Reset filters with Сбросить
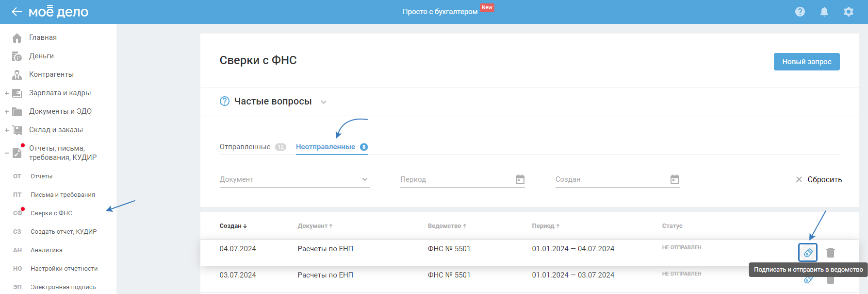This screenshot has width=868, height=294. tap(819, 180)
